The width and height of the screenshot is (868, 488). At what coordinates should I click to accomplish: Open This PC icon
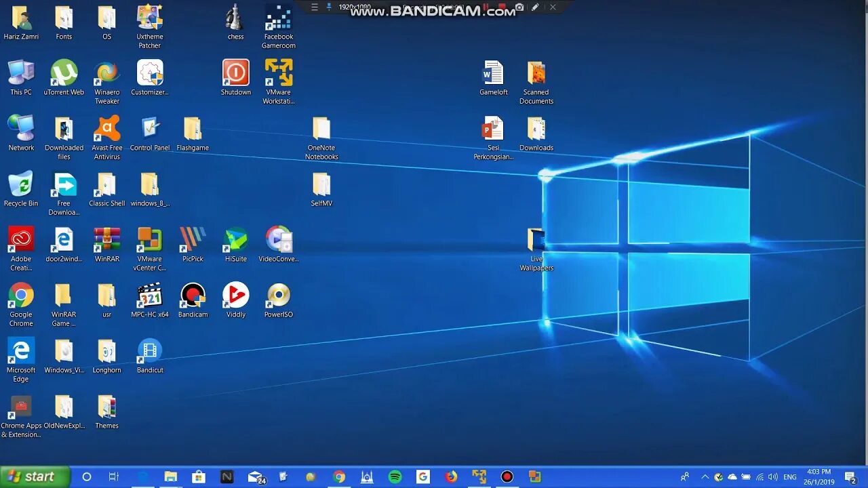coord(21,79)
